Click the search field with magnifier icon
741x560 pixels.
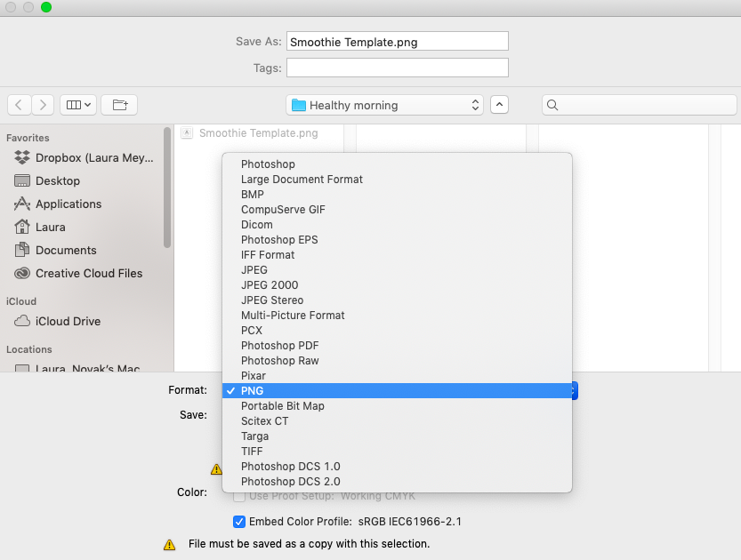coord(640,105)
